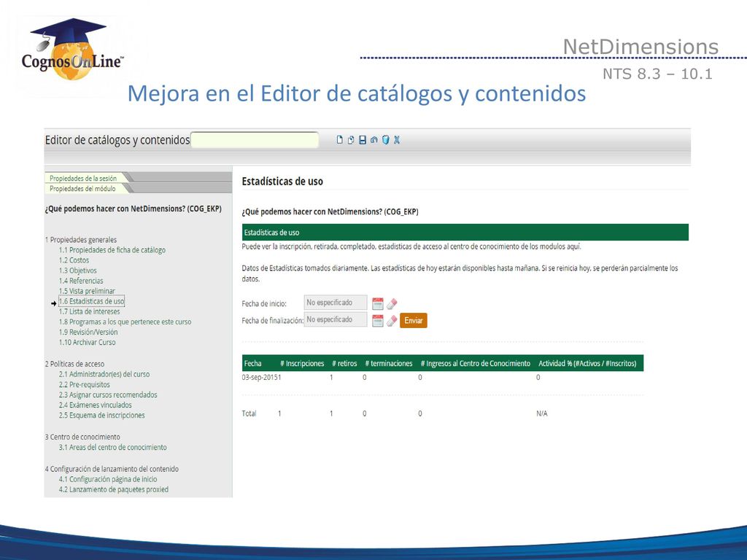Click the copy/duplicate icon in the editor toolbar

coord(351,140)
